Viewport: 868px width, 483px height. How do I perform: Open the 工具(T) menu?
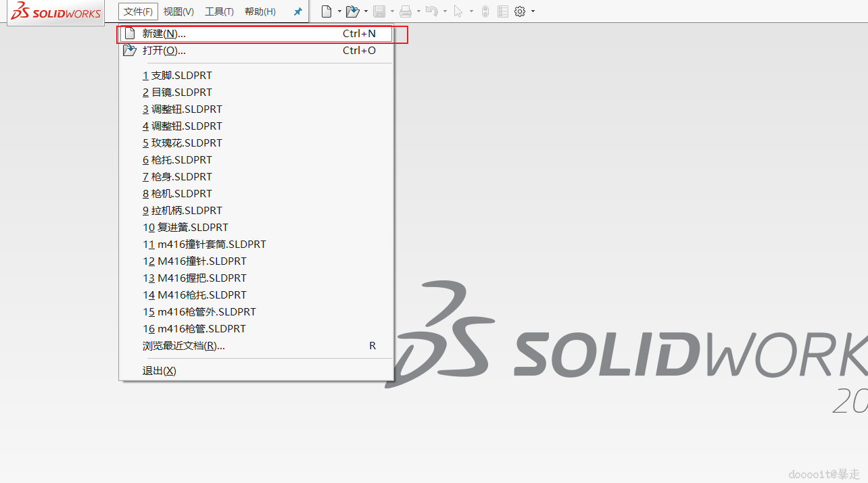pos(219,11)
